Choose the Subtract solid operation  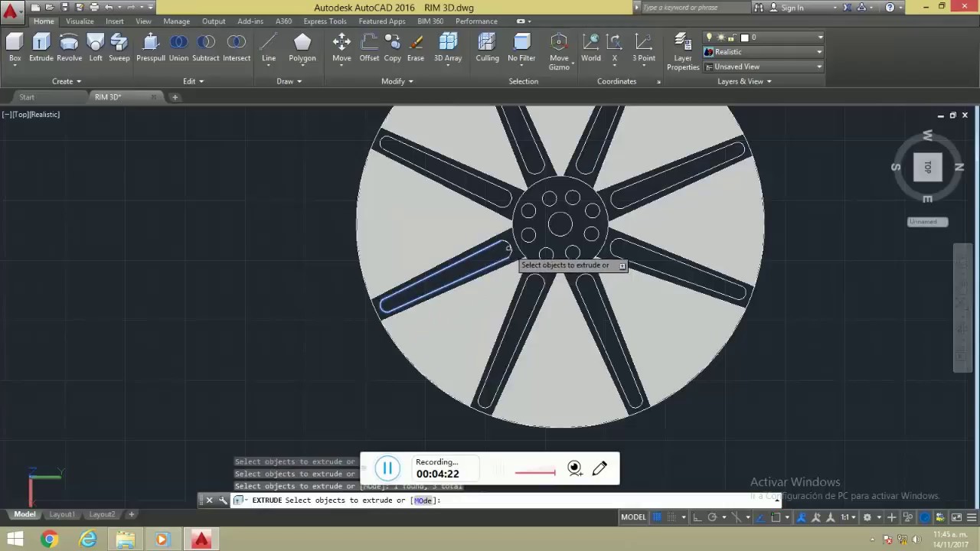coord(206,47)
